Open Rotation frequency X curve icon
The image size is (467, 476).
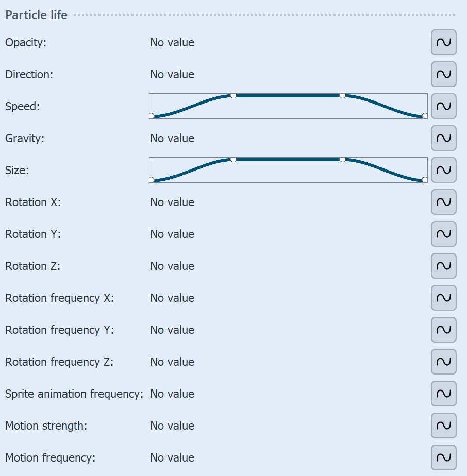[443, 298]
